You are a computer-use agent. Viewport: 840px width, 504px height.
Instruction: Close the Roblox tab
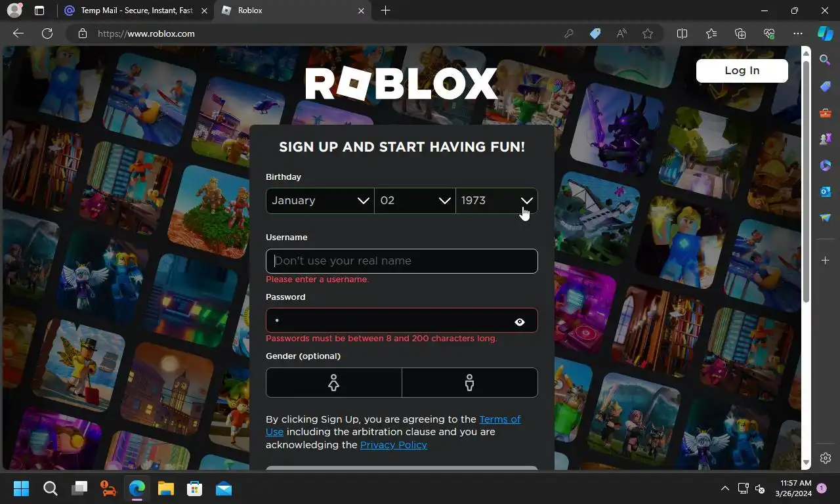361,10
